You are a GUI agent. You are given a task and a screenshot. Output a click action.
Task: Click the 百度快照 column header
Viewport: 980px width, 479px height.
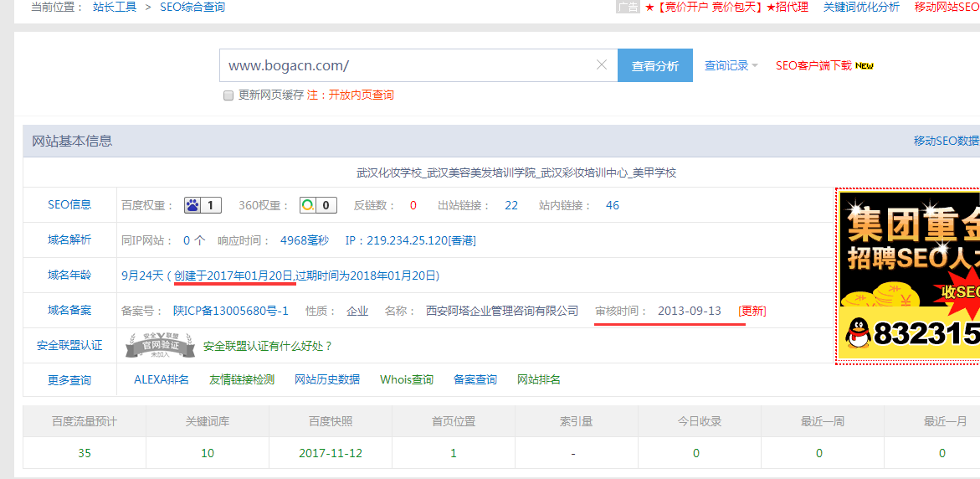[x=330, y=421]
